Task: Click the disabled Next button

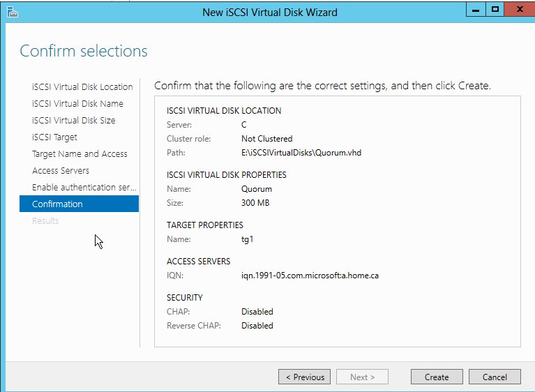Action: pos(362,377)
